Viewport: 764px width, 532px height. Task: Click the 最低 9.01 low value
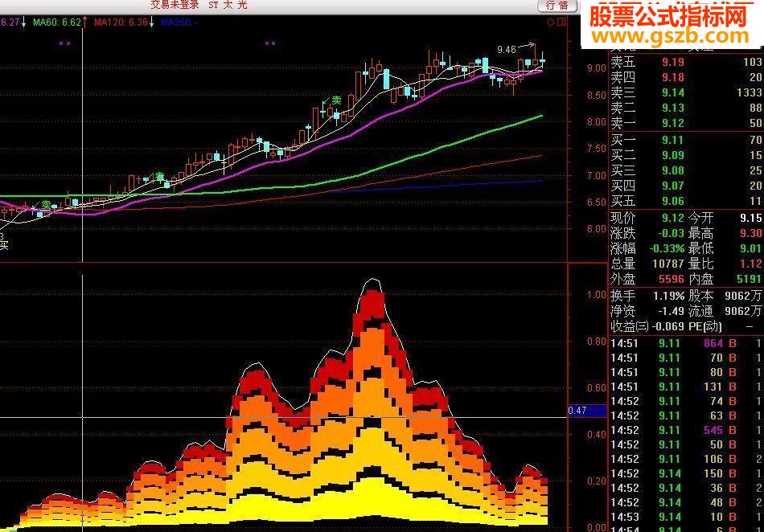pyautogui.click(x=751, y=248)
